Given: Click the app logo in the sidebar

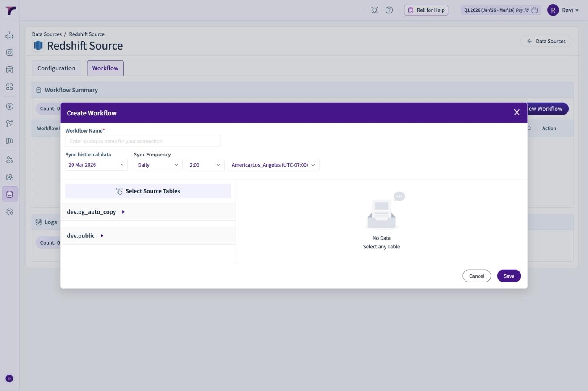Looking at the screenshot, I should pos(10,10).
